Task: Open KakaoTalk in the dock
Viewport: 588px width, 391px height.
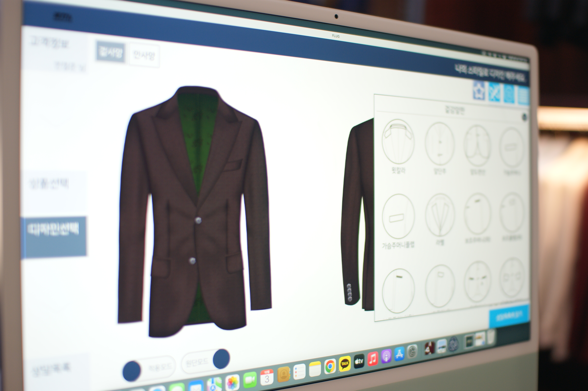Action: (345, 364)
